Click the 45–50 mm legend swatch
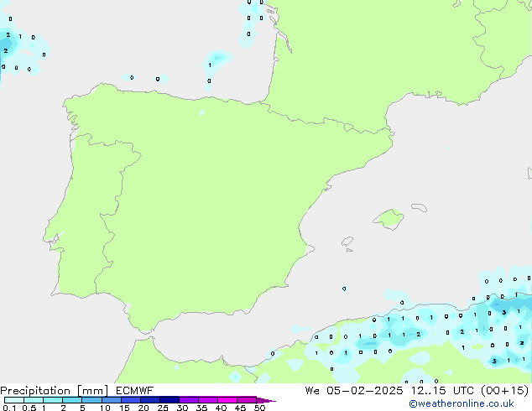 pos(247,400)
